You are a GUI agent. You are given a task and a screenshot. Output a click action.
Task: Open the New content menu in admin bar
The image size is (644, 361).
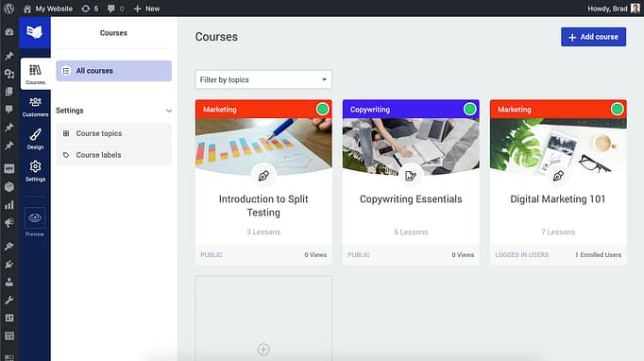[146, 9]
